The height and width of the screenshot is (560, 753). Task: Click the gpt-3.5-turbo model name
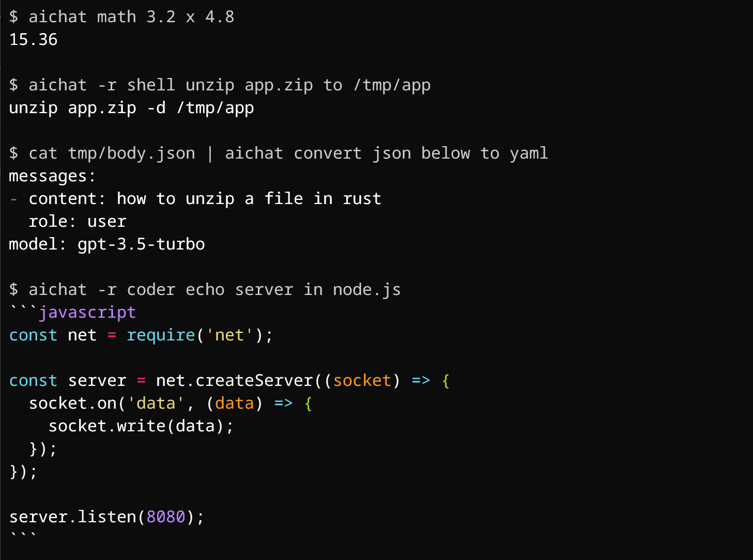click(x=141, y=244)
